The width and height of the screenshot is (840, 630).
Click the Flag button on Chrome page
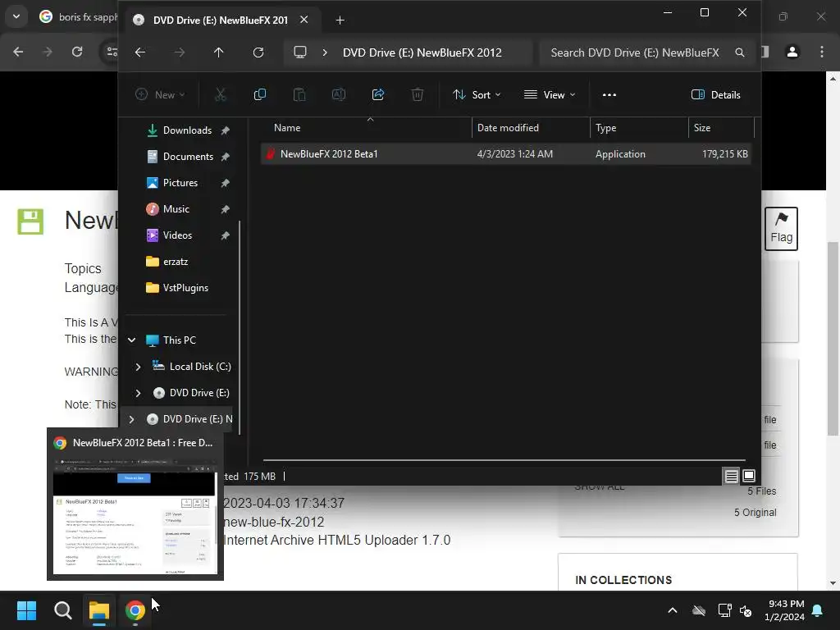(781, 229)
